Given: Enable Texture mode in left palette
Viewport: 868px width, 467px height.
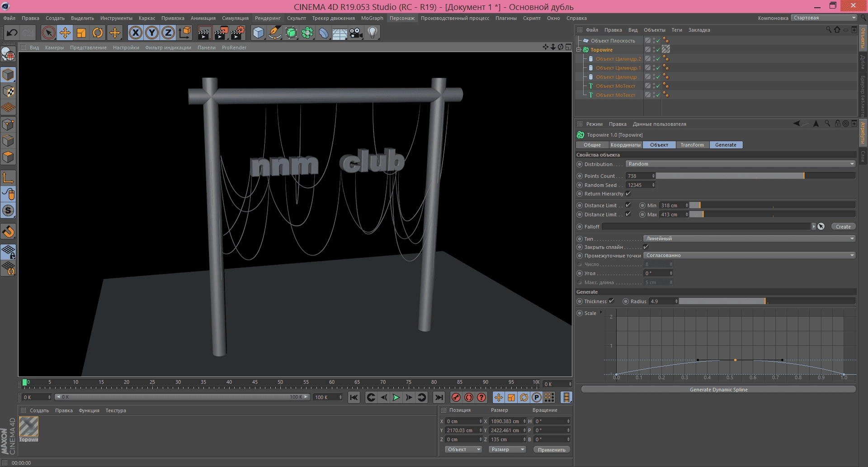Looking at the screenshot, I should pyautogui.click(x=8, y=91).
